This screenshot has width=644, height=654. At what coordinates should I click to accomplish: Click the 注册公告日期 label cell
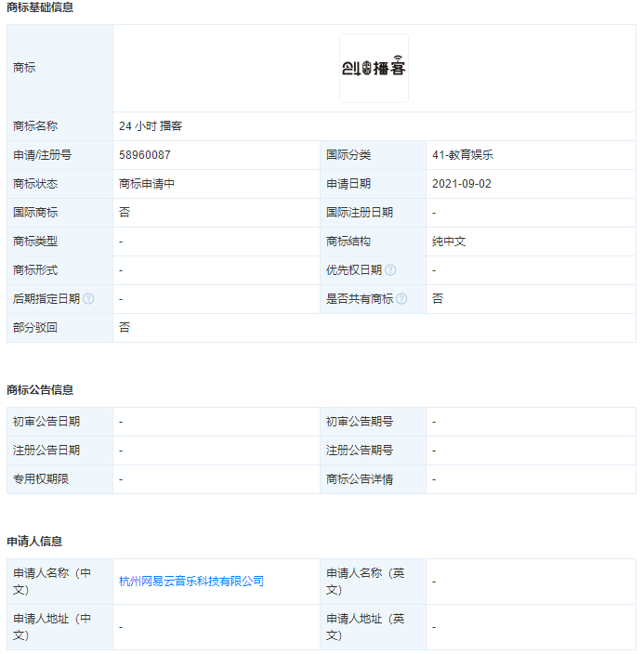pos(59,451)
